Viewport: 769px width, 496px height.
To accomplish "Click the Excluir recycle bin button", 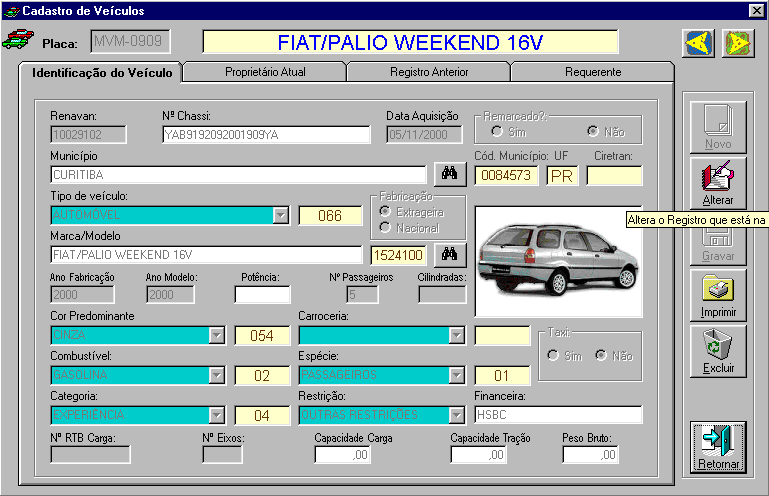I will [x=718, y=351].
